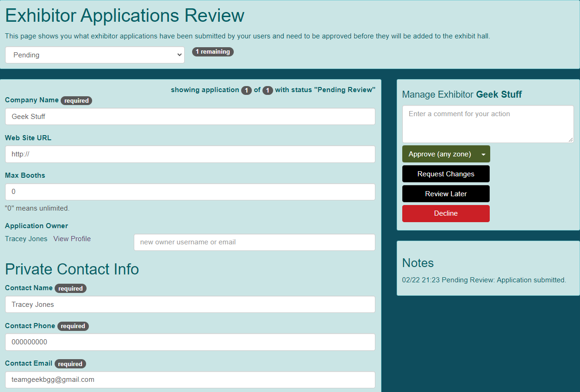Open the View Profile link

[72, 239]
